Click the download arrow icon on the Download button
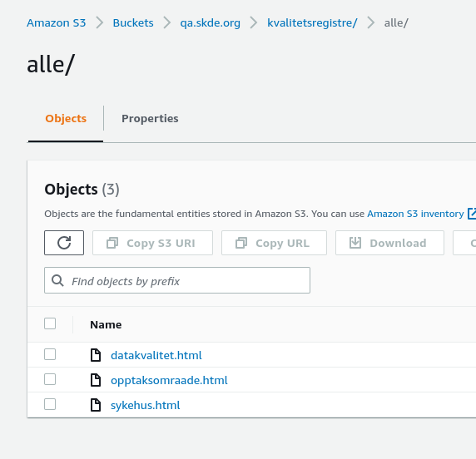The width and height of the screenshot is (476, 459). coord(355,243)
